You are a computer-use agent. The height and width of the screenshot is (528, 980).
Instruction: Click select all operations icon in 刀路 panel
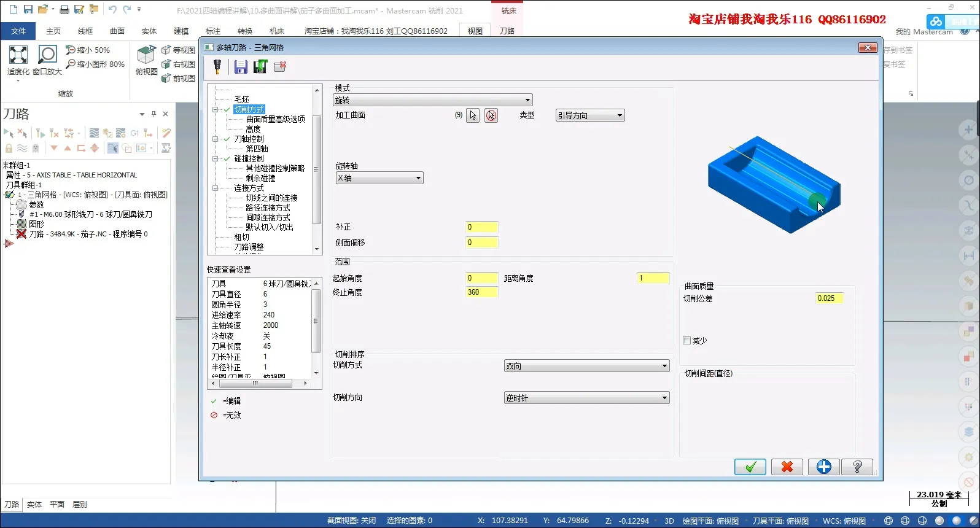9,133
